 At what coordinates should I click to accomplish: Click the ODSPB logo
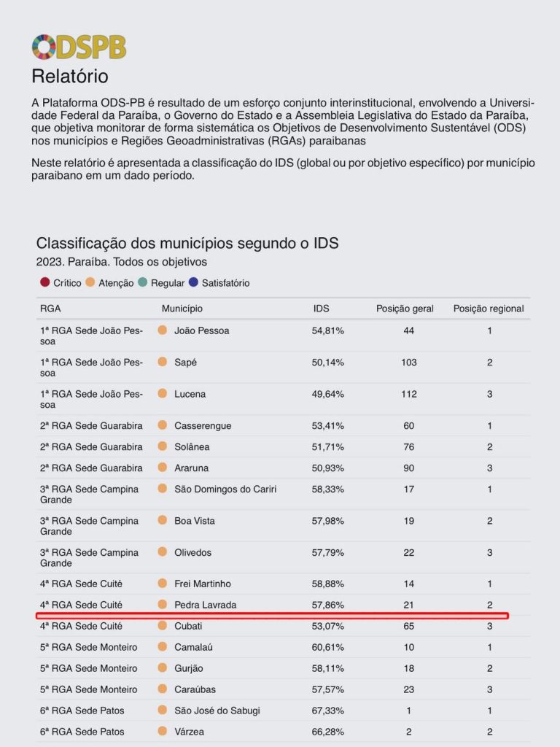point(79,47)
